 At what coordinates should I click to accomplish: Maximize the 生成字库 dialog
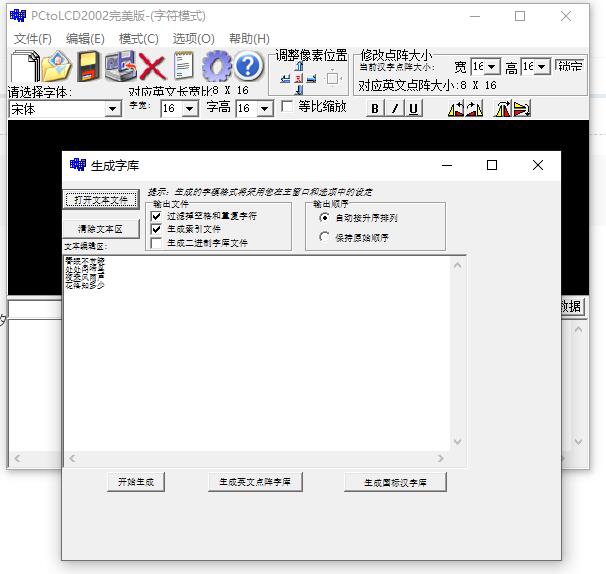tap(492, 165)
